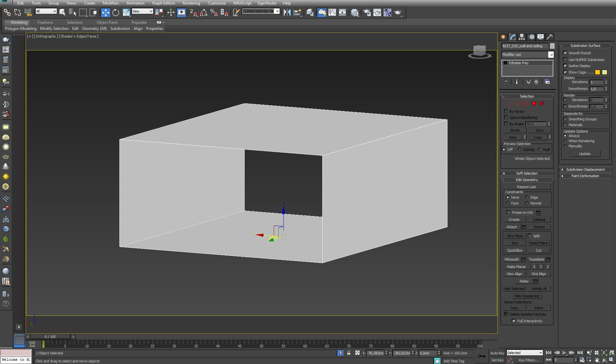This screenshot has width=616, height=364.
Task: Switch to the Create command panel
Action: (503, 37)
